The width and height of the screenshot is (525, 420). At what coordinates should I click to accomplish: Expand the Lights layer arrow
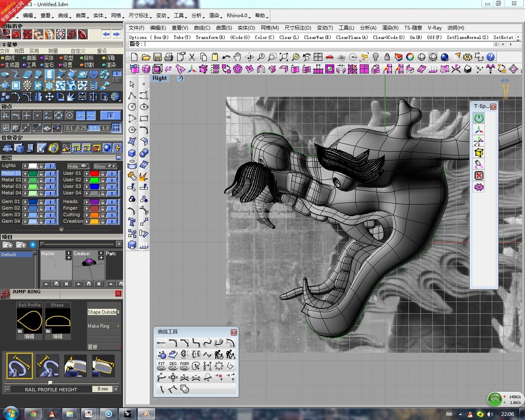25,166
